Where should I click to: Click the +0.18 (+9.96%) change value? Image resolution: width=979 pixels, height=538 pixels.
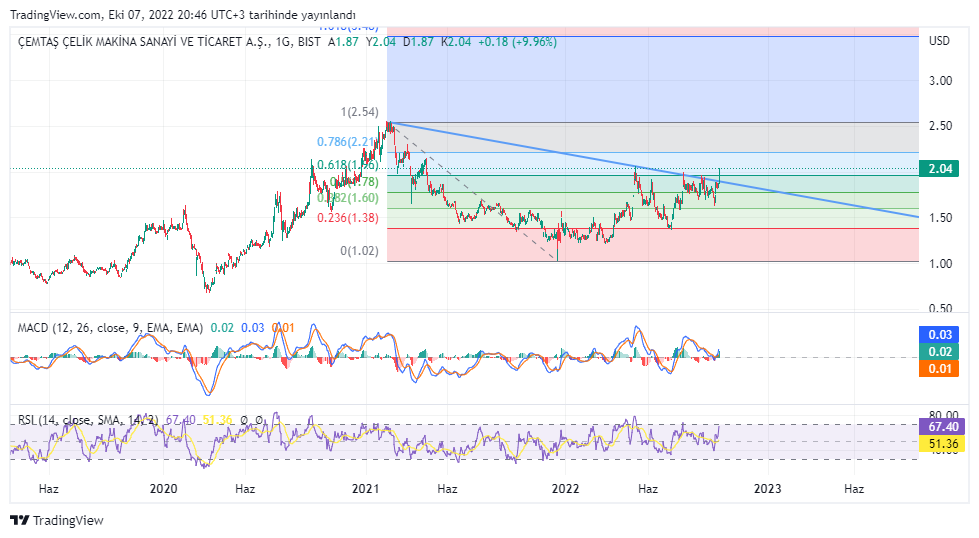point(517,42)
